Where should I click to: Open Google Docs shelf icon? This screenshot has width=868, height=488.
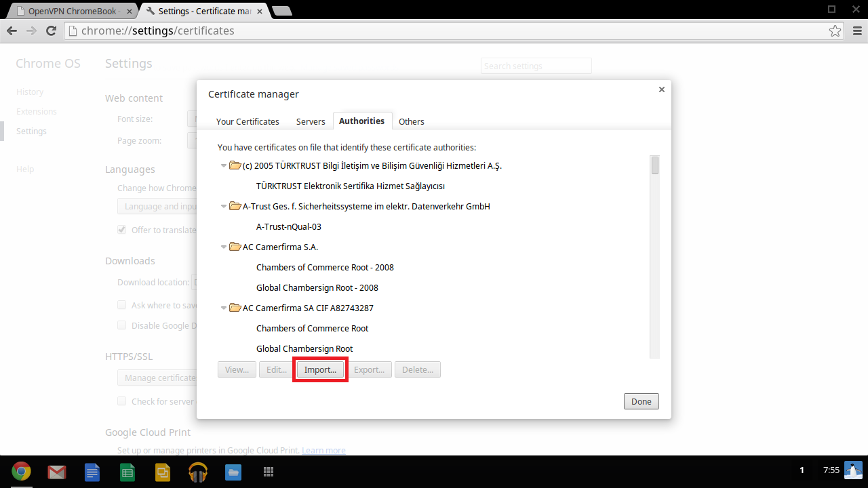point(92,472)
